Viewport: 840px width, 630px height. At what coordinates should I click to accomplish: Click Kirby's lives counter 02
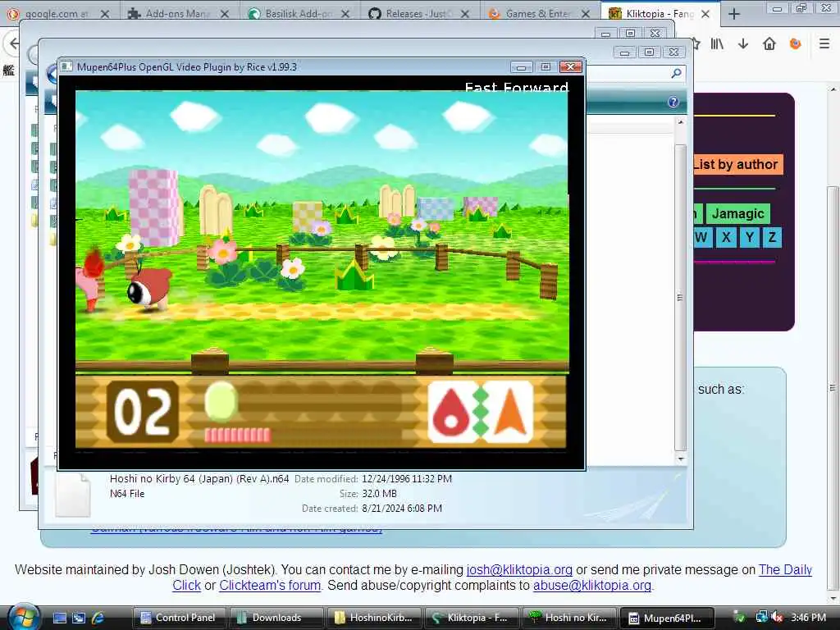tap(143, 412)
